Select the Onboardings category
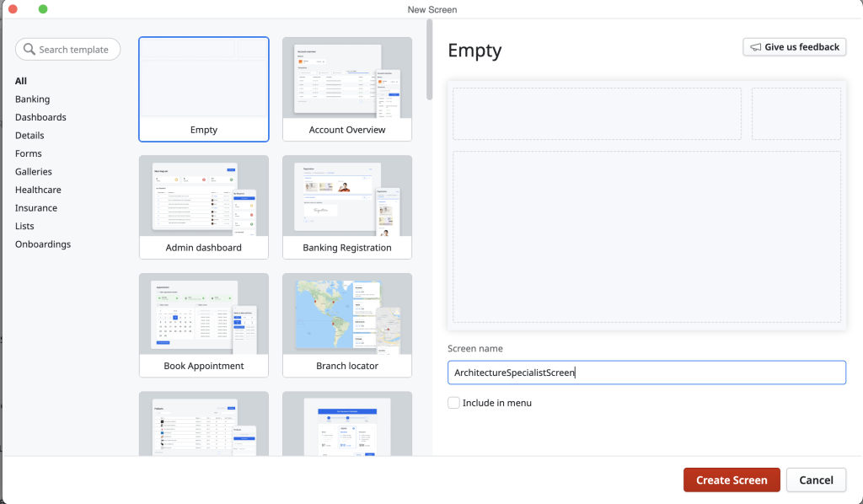Image resolution: width=863 pixels, height=504 pixels. click(x=43, y=244)
